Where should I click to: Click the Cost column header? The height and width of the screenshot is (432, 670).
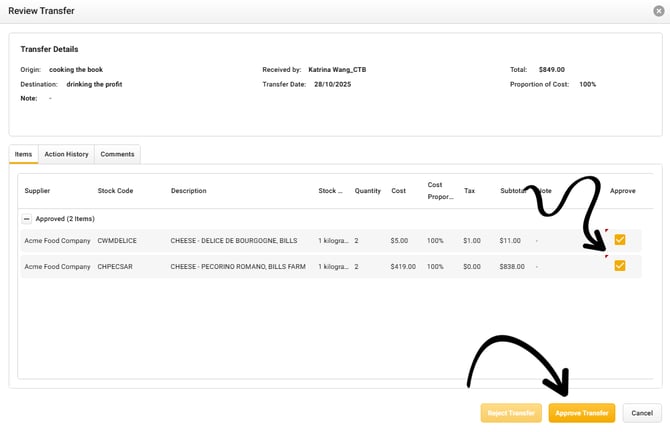pyautogui.click(x=398, y=191)
